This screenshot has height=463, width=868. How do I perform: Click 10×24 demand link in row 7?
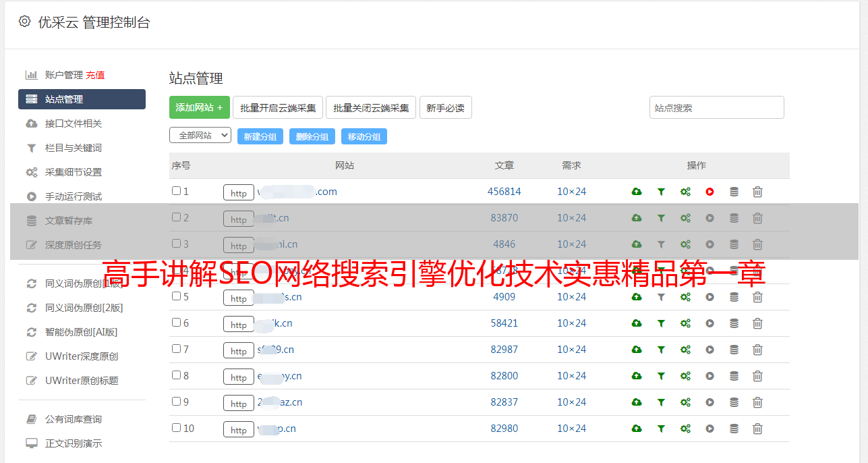[x=572, y=350]
